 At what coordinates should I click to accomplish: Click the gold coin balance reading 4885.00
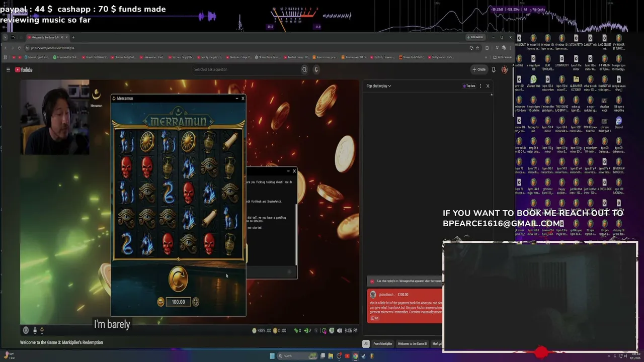262,330
